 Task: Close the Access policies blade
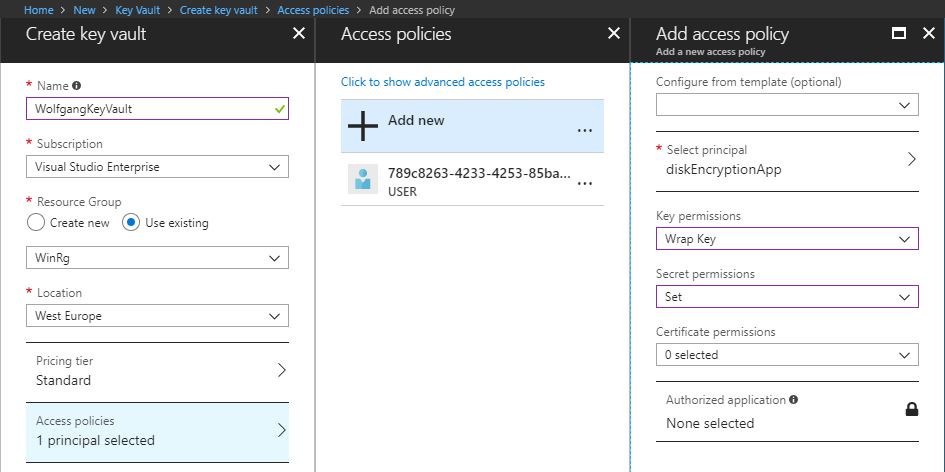pos(614,33)
